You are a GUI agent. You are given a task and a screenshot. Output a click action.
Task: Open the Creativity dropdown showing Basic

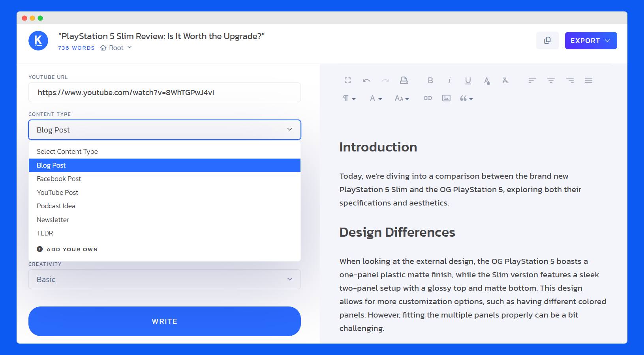point(164,279)
